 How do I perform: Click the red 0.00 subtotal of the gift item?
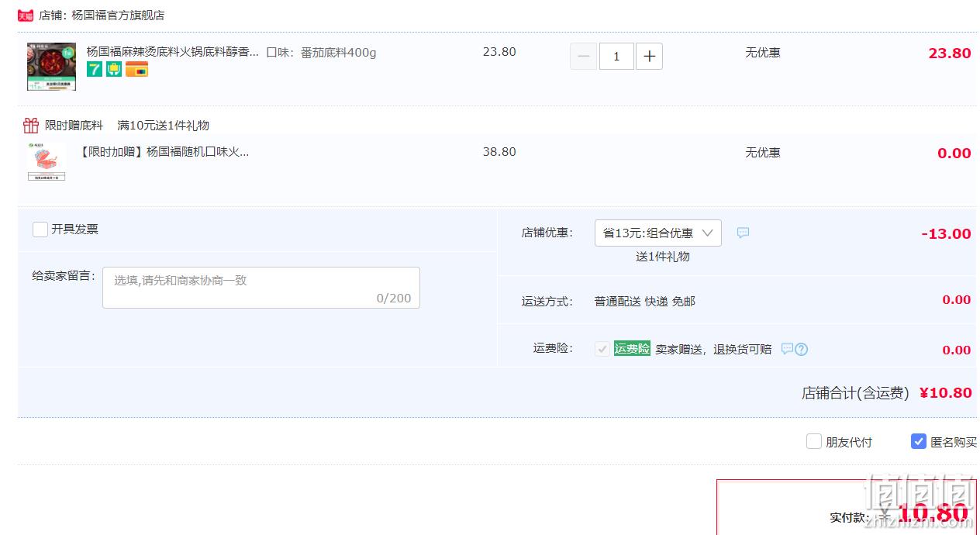tap(954, 153)
